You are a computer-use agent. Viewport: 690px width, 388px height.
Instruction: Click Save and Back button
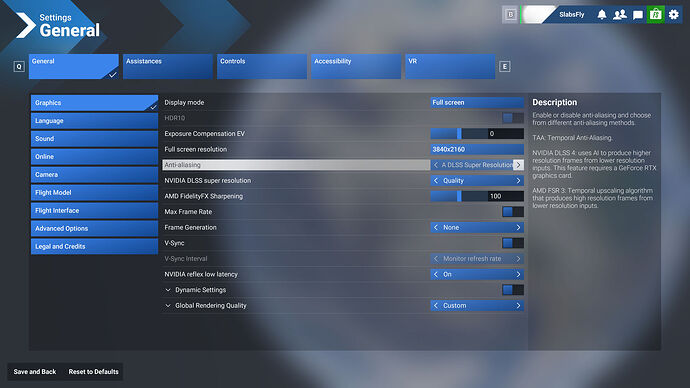(x=35, y=372)
